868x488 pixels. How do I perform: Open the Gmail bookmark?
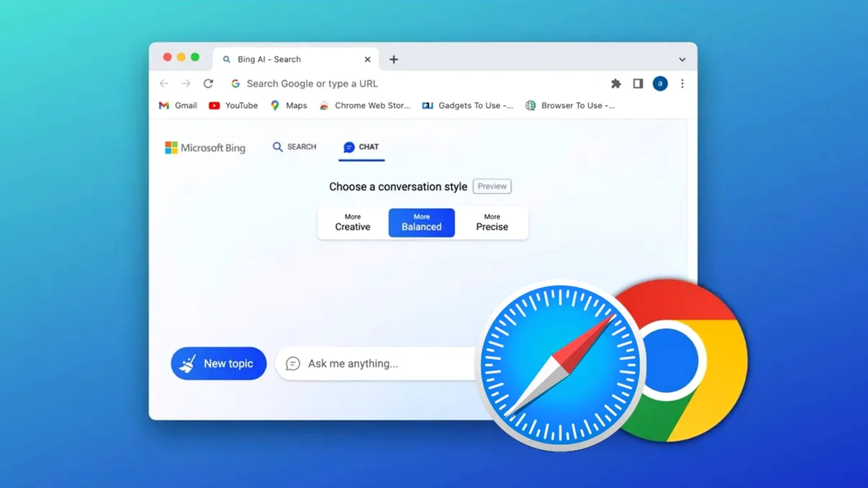point(178,105)
